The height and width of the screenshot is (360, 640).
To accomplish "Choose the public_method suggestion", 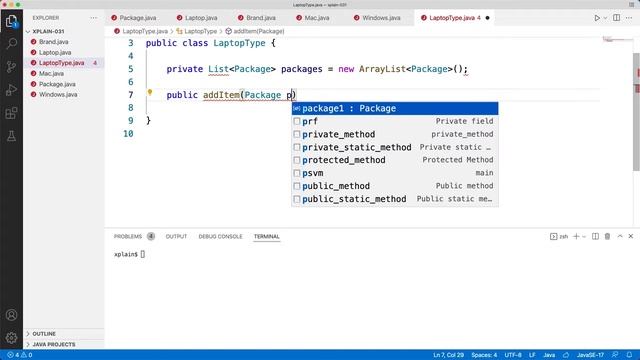I will (395, 186).
